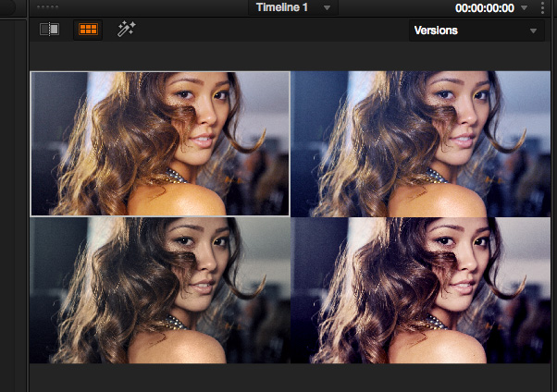The height and width of the screenshot is (392, 557).
Task: Toggle the image wipe viewer mode
Action: (x=49, y=30)
